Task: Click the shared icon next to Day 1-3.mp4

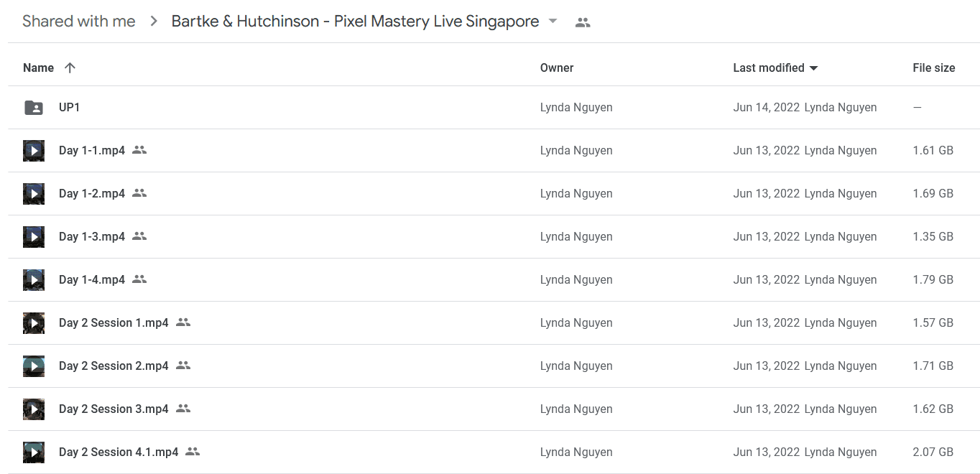Action: (x=139, y=236)
